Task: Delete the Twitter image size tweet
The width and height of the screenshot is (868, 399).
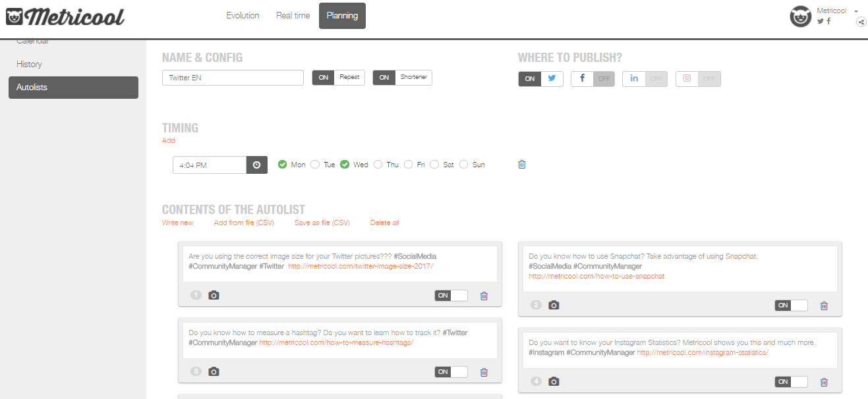Action: coord(484,296)
